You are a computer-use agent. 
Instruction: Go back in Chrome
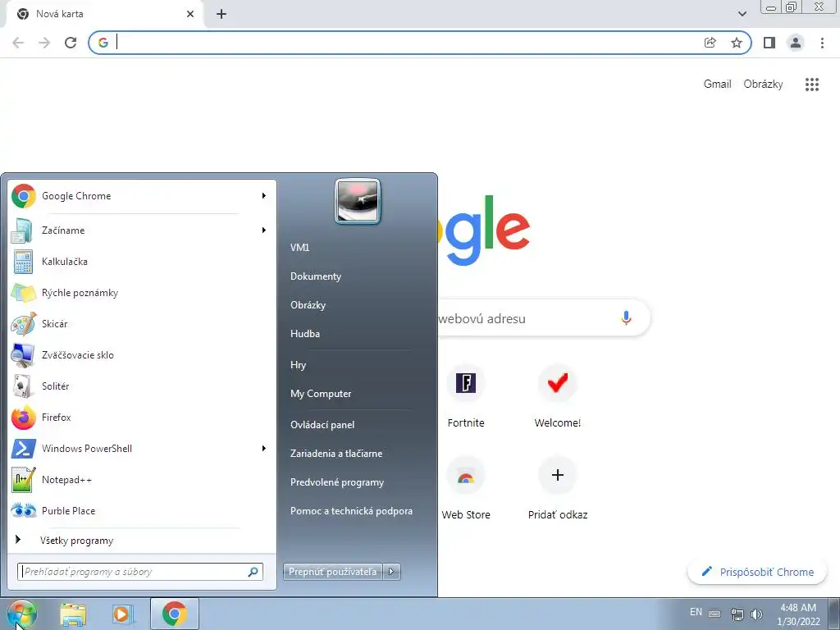point(18,43)
